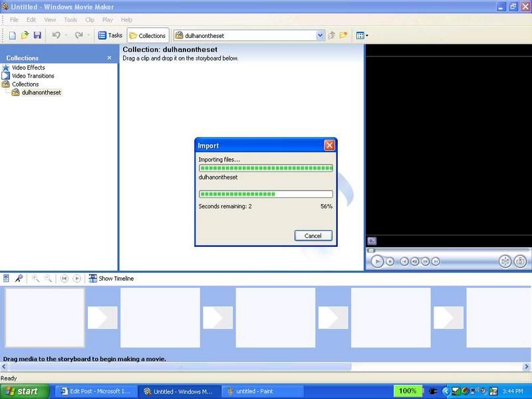Open the Clip menu
532x399 pixels.
[x=90, y=20]
